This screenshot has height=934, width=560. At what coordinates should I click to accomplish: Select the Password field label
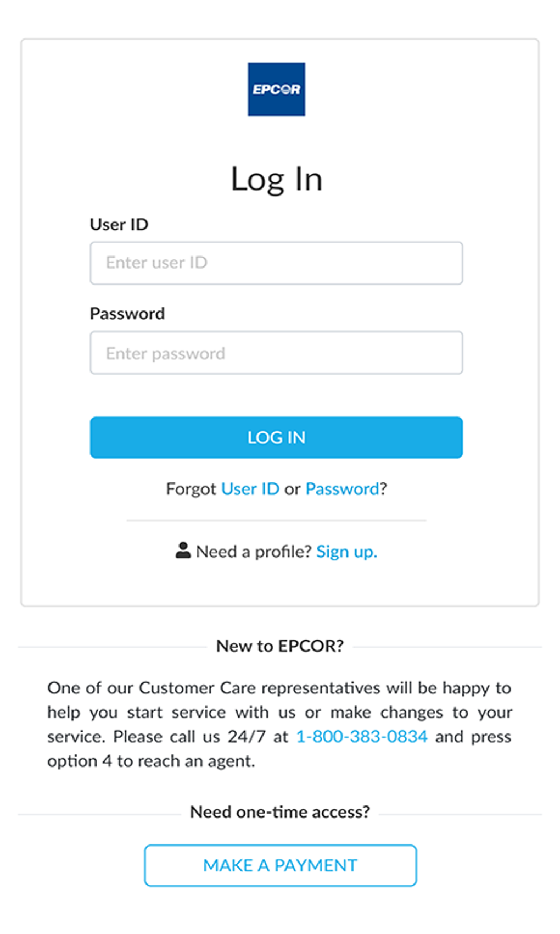point(127,313)
